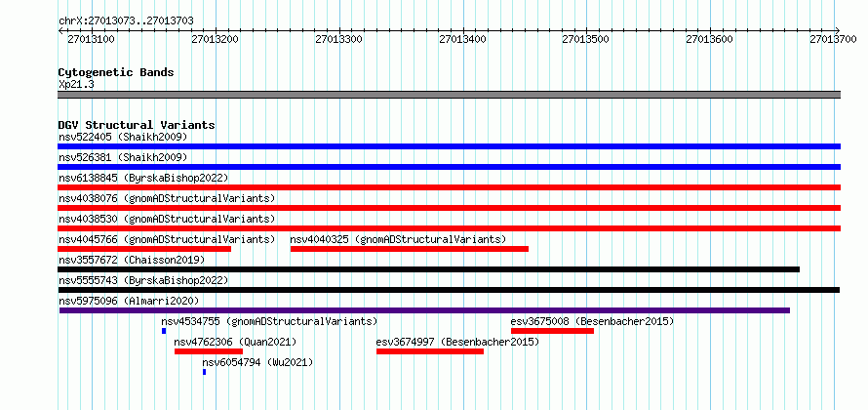Viewport: 868px width, 410px height.
Task: Open nsv4040325 gnomAD variant label
Action: coord(398,239)
